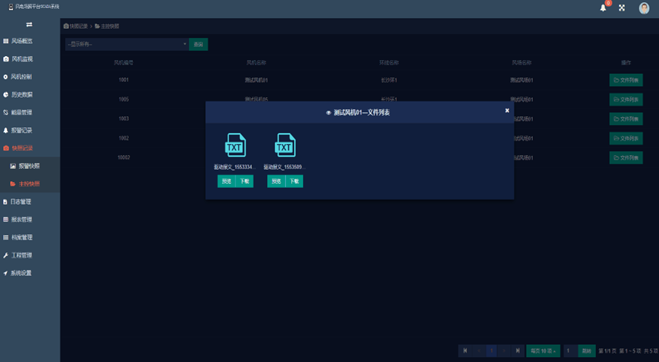Click the first TXT file icon in the dialog

235,145
